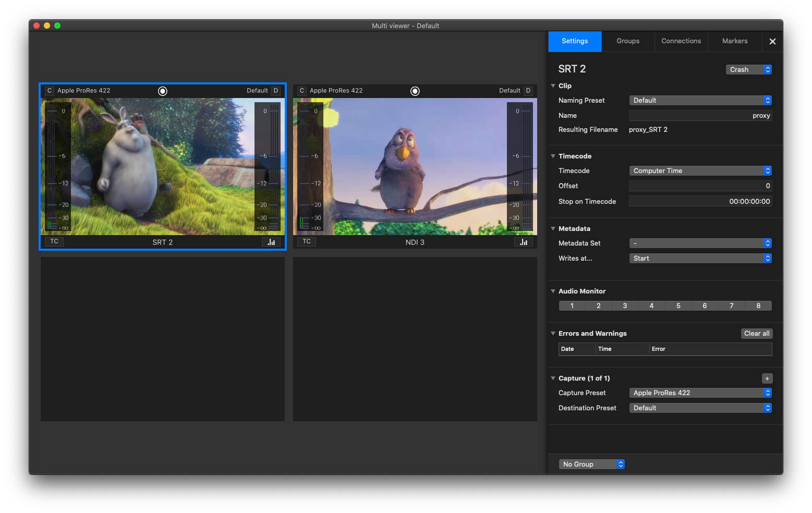Image resolution: width=812 pixels, height=513 pixels.
Task: Click the Apple ProRes 422 label on NDI 3
Action: click(x=336, y=91)
